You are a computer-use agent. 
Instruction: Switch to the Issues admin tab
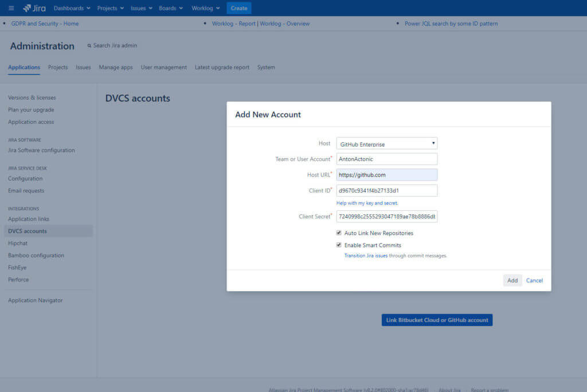pyautogui.click(x=83, y=68)
